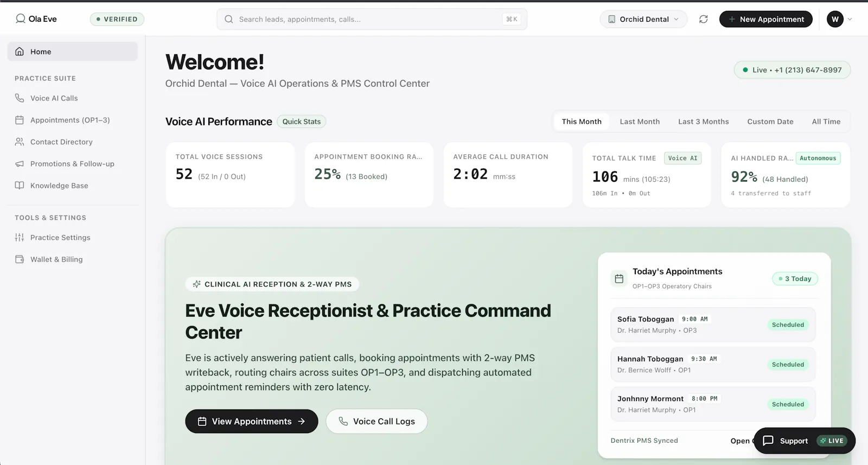Click the Average Call Duration card
868x465 pixels.
click(508, 175)
